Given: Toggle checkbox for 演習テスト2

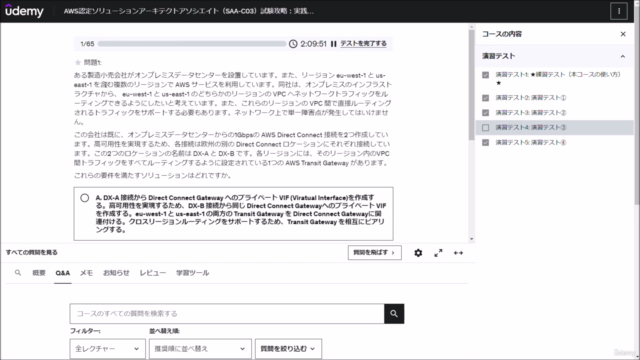Looking at the screenshot, I should tap(485, 98).
